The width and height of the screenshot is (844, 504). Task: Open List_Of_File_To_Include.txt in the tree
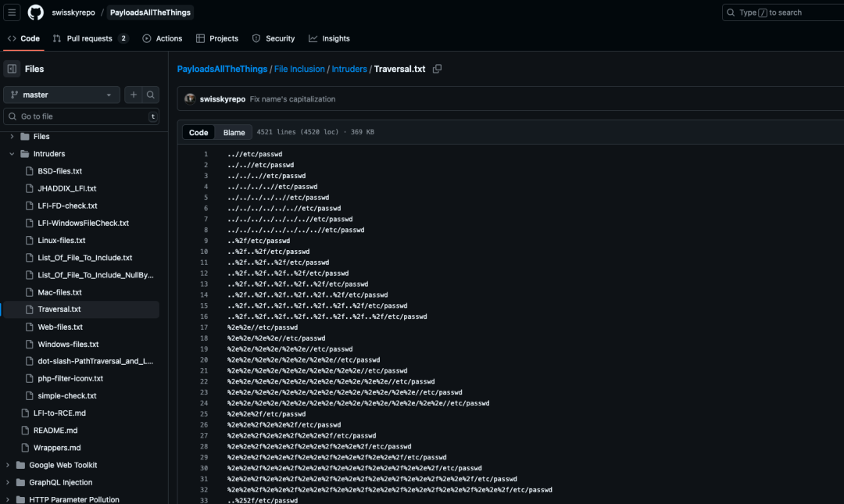[85, 257]
